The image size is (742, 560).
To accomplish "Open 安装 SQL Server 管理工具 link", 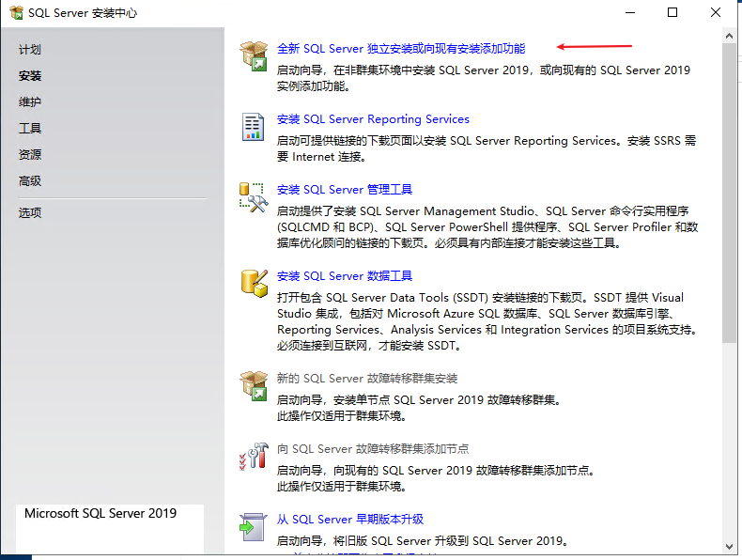I will click(345, 190).
